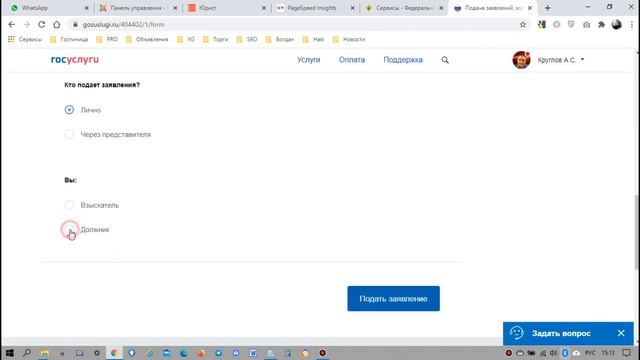The width and height of the screenshot is (640, 360).
Task: Reload the page with refresh icon
Action: coord(42,24)
